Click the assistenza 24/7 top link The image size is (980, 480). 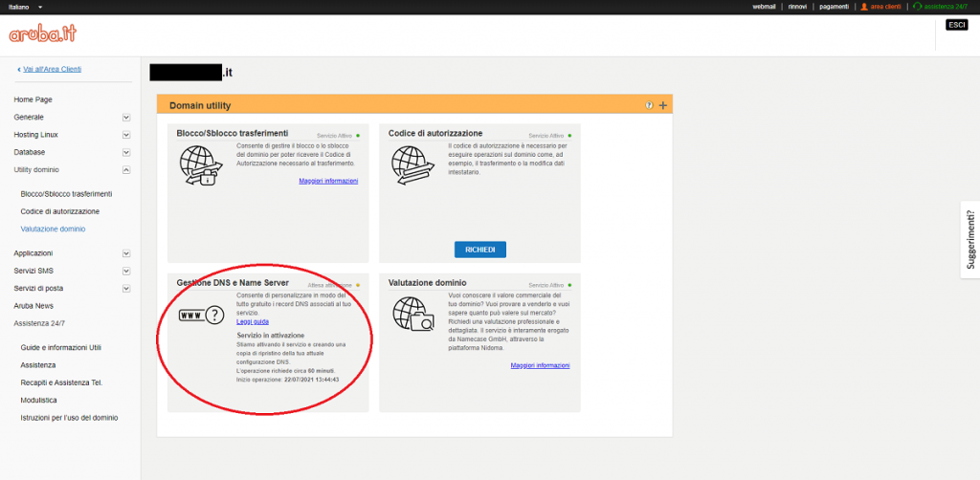point(946,7)
